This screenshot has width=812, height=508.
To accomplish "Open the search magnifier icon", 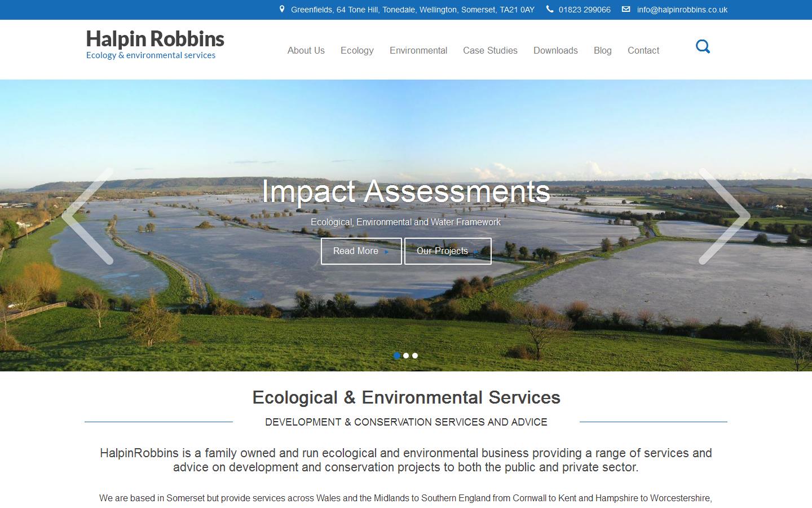I will pos(703,47).
